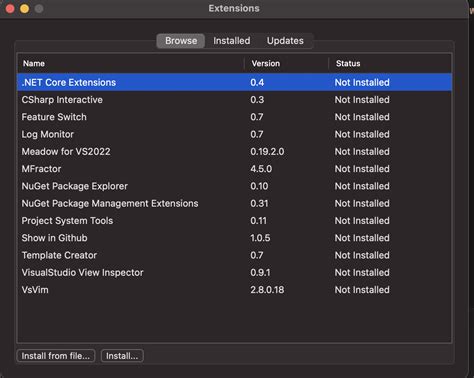
Task: Select Meadow for VS2022 extension
Action: (x=234, y=152)
